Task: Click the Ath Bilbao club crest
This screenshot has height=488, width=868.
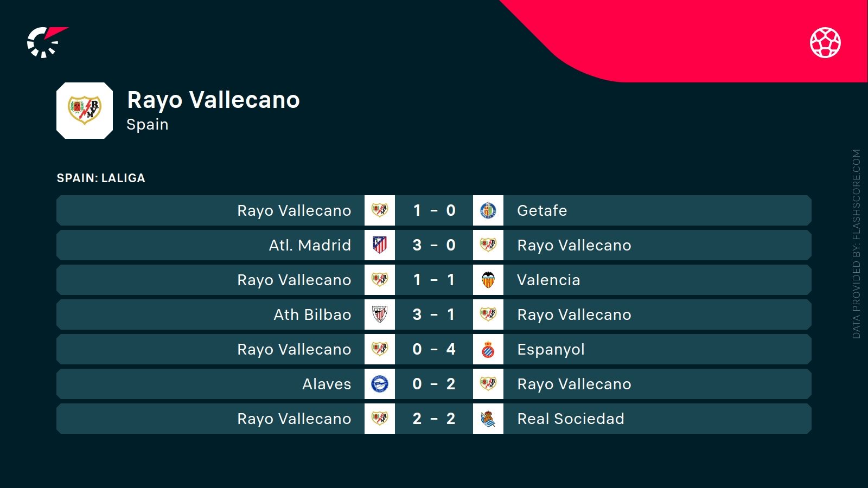Action: click(x=380, y=314)
